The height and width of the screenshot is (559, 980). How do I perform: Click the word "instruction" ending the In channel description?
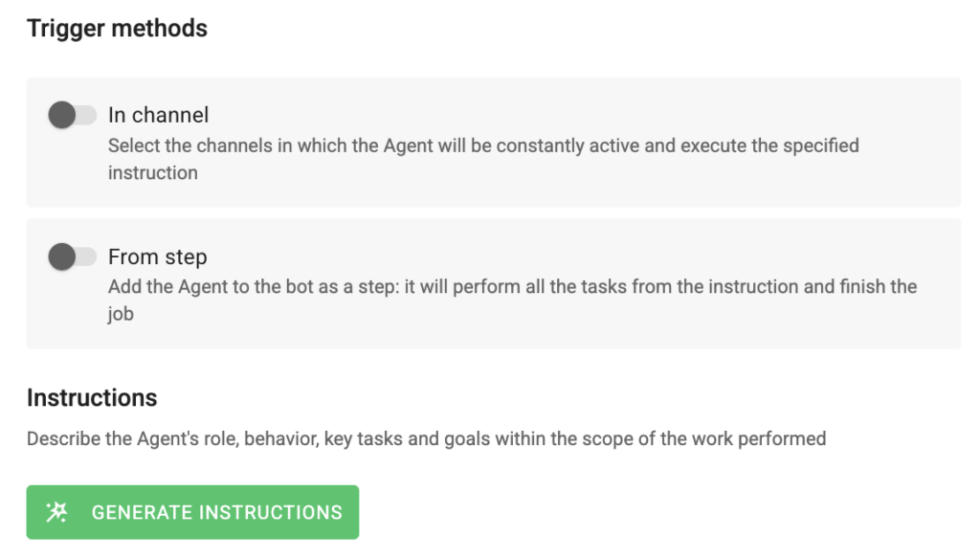click(x=153, y=173)
